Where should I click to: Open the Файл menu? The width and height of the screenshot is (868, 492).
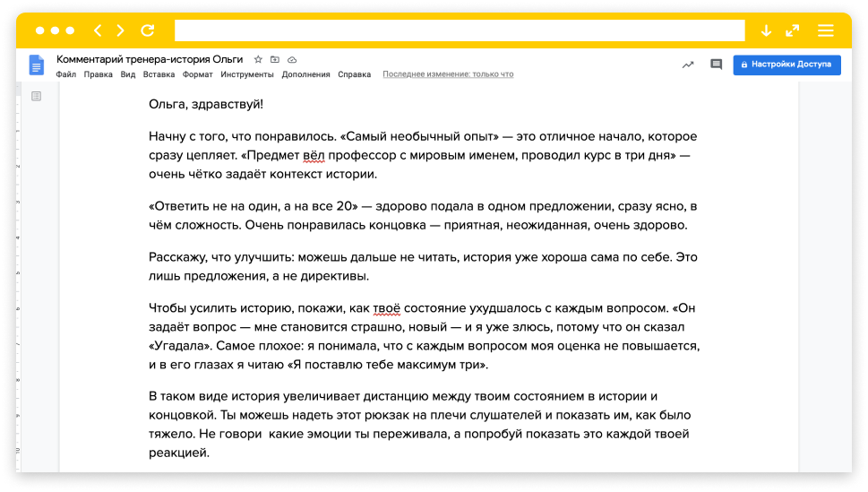66,74
